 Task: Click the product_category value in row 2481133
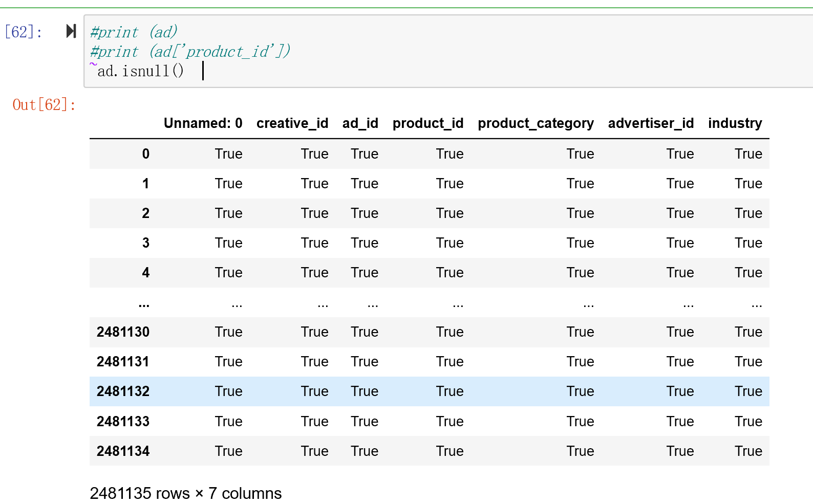click(x=580, y=422)
